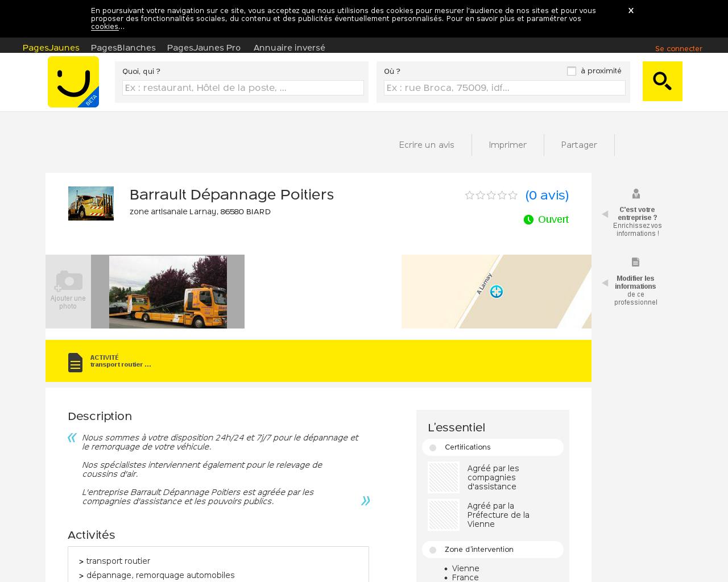This screenshot has height=582, width=728.
Task: Click the Ouvert status text
Action: 553,219
